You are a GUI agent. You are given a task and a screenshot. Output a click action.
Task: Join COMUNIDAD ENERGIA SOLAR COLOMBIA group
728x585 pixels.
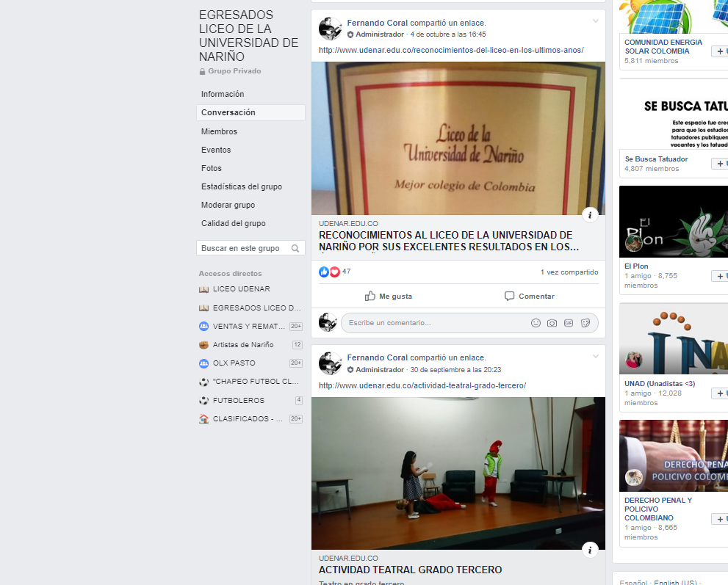[720, 51]
